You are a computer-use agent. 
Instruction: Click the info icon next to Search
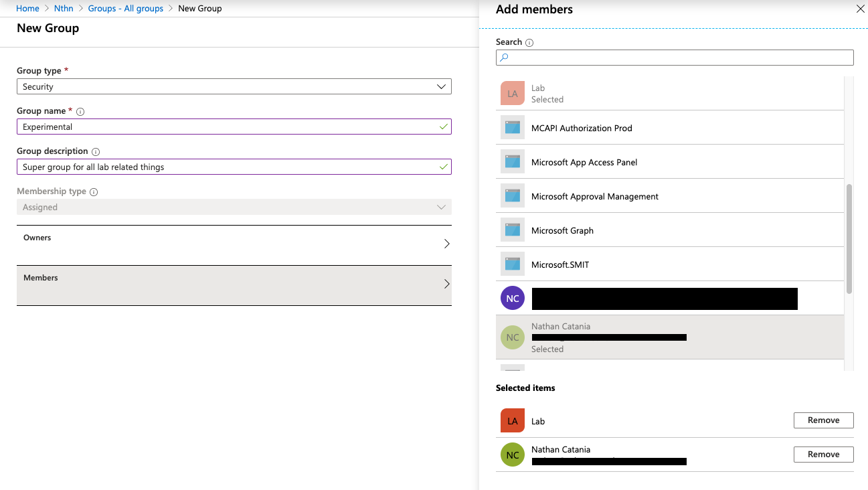(529, 42)
